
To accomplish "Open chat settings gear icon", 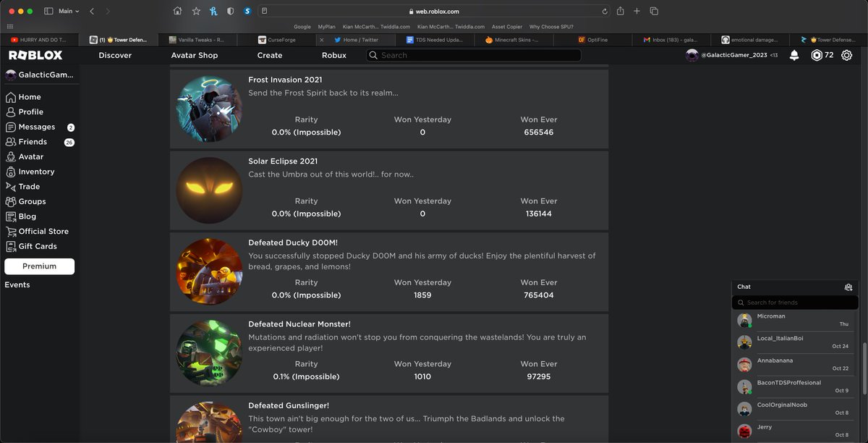I will 848,287.
